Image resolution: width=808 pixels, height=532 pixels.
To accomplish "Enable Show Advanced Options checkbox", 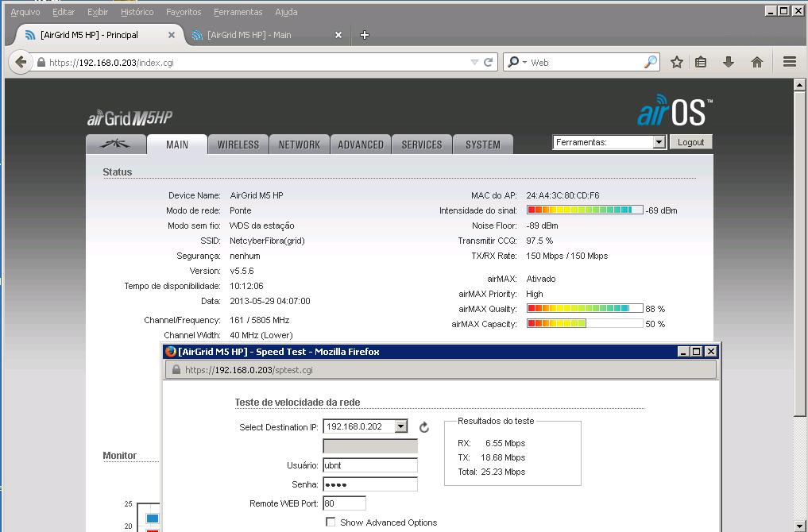I will point(331,522).
